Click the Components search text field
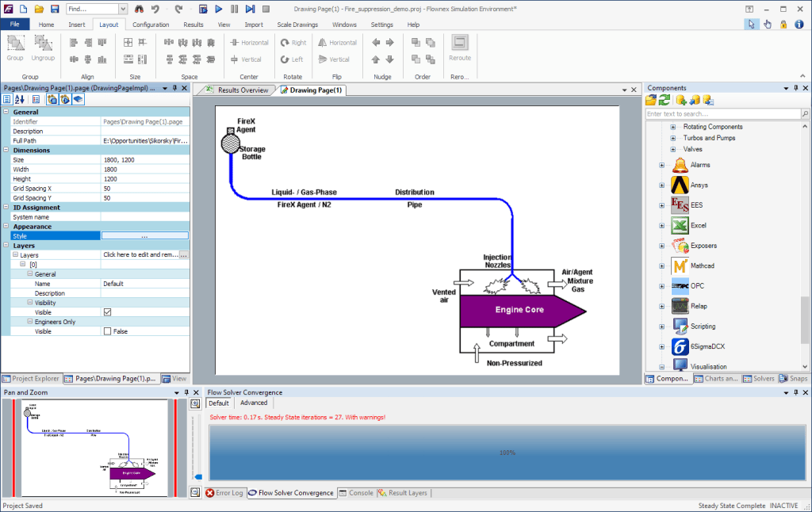The width and height of the screenshot is (812, 512). point(723,114)
